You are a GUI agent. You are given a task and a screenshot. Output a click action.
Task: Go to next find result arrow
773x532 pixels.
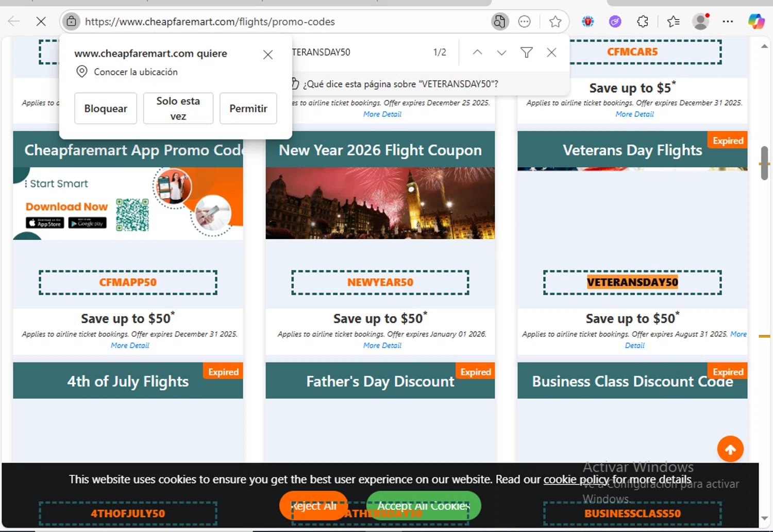click(501, 52)
